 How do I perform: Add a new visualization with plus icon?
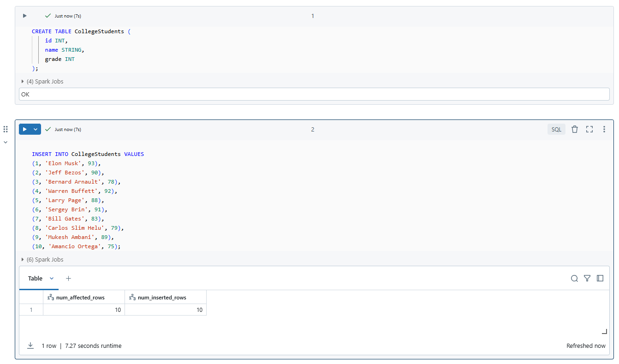click(x=68, y=279)
